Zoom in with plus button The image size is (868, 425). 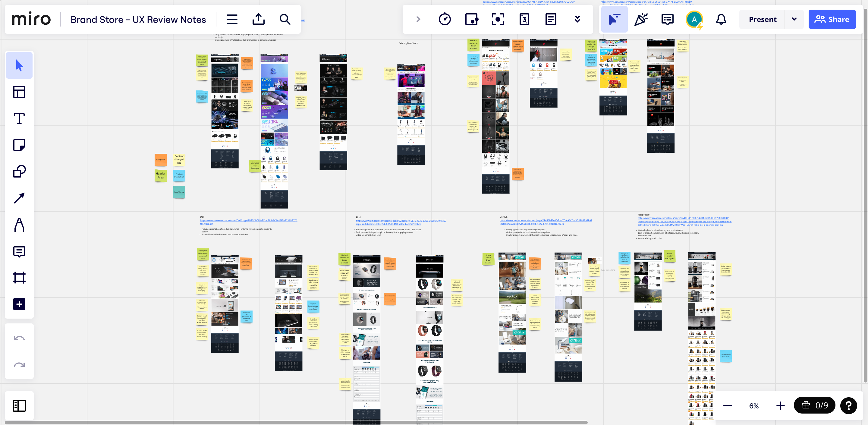tap(780, 405)
